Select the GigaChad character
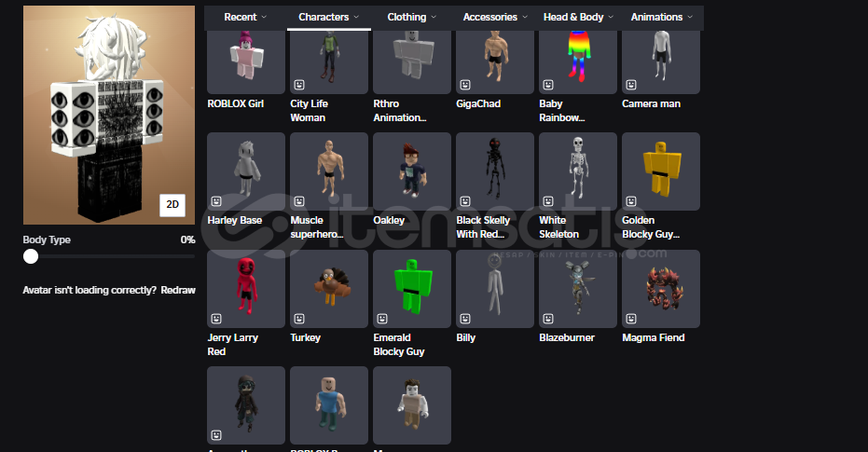 click(x=495, y=62)
